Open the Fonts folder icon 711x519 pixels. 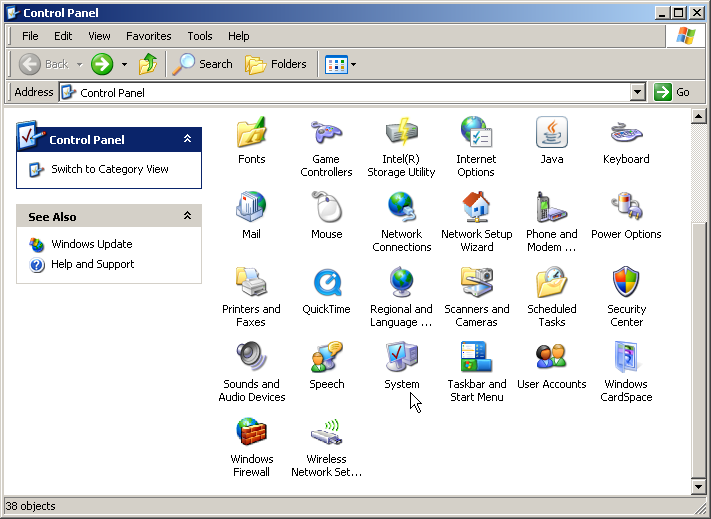coord(251,132)
